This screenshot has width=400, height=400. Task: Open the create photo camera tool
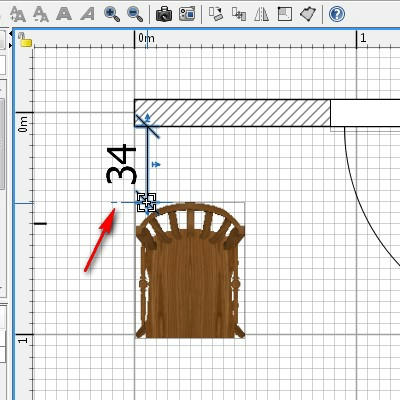(164, 14)
